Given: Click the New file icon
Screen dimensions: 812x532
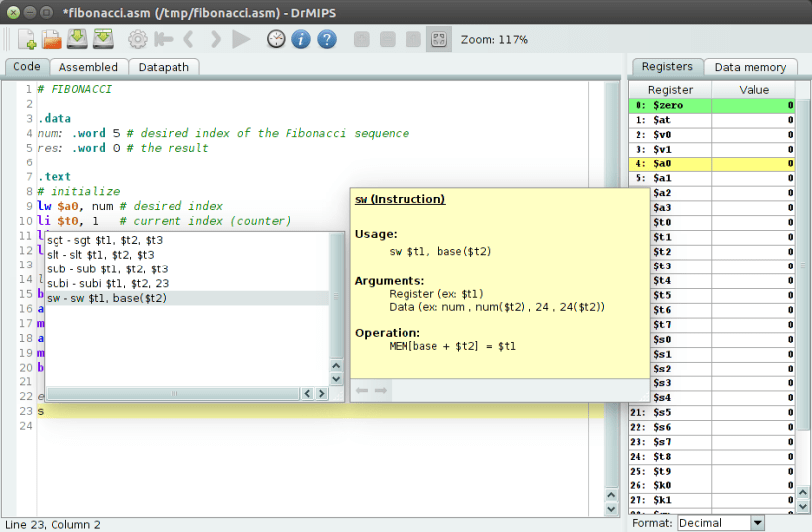Looking at the screenshot, I should [27, 40].
